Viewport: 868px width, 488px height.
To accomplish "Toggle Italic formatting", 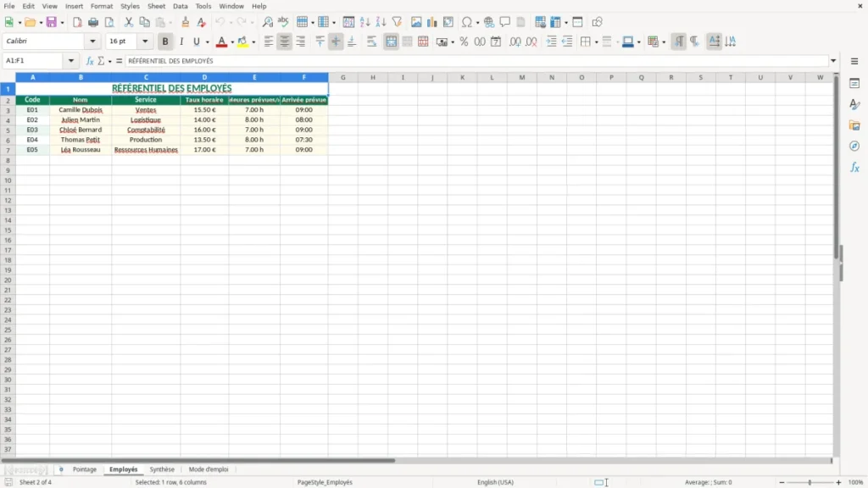I will 181,42.
